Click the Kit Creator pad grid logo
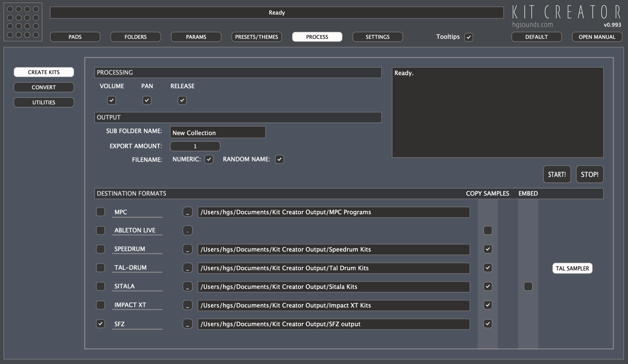Viewport: 628px width, 364px height. (23, 22)
